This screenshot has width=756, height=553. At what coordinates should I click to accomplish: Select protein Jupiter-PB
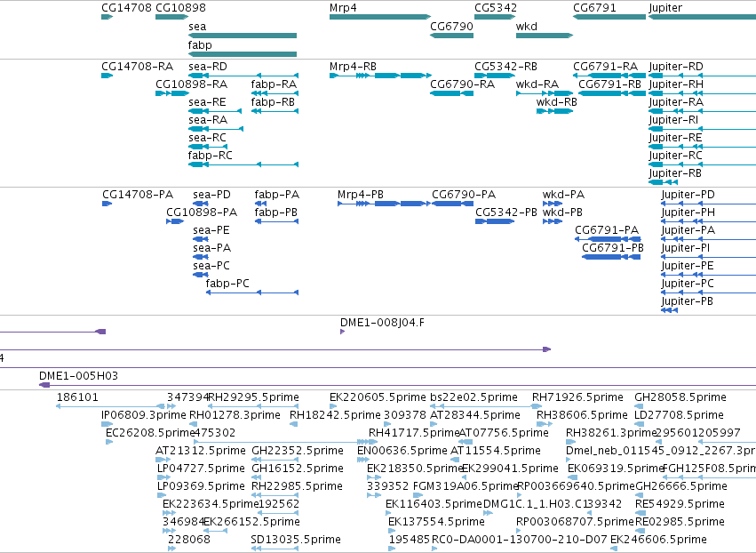[x=669, y=309]
